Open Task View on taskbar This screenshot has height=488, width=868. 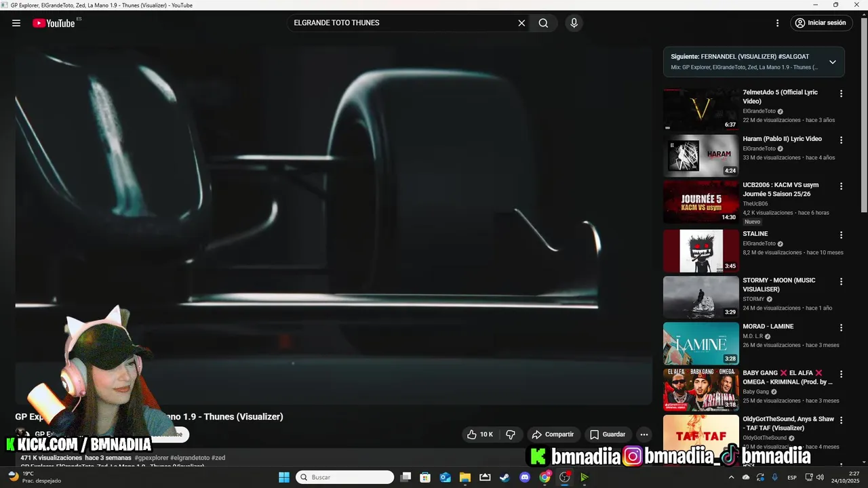[x=406, y=477]
